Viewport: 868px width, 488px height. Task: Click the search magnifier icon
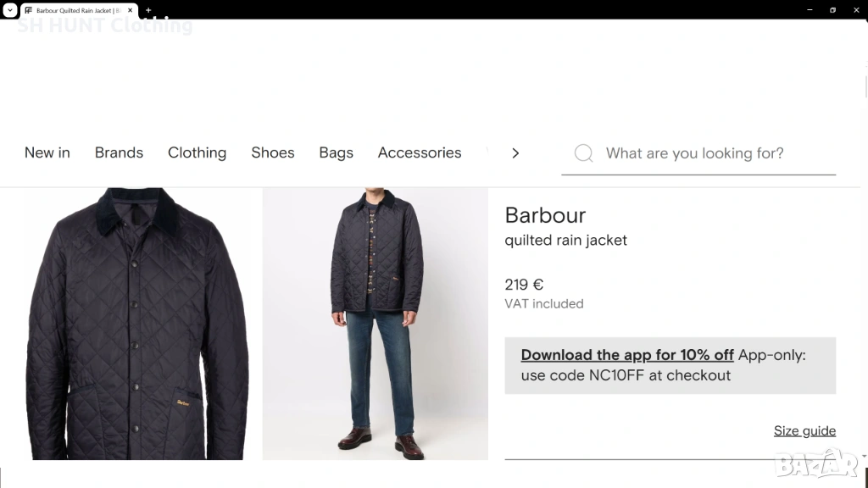[x=583, y=153]
